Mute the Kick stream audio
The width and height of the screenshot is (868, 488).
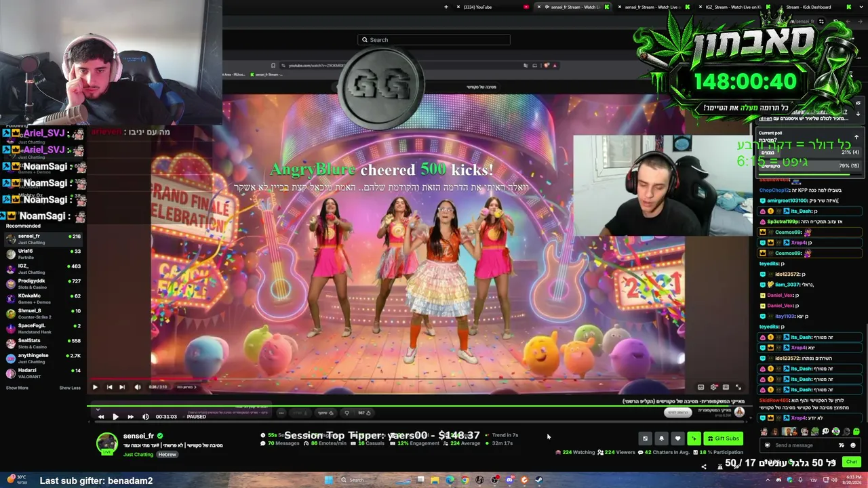pos(146,417)
